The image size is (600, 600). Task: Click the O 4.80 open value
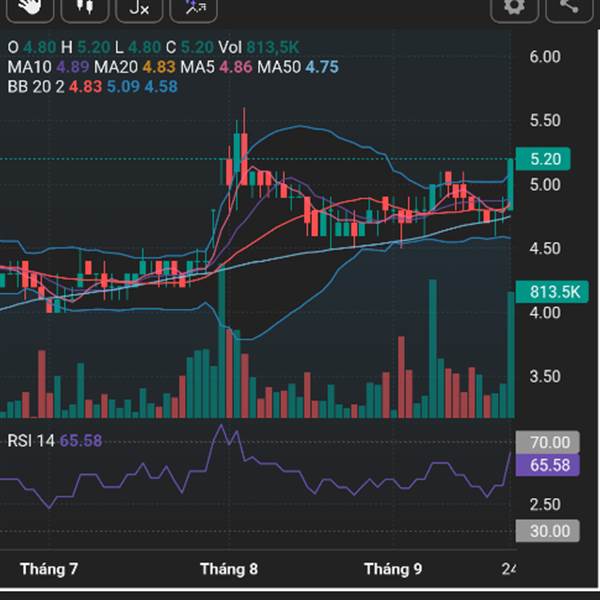32,47
